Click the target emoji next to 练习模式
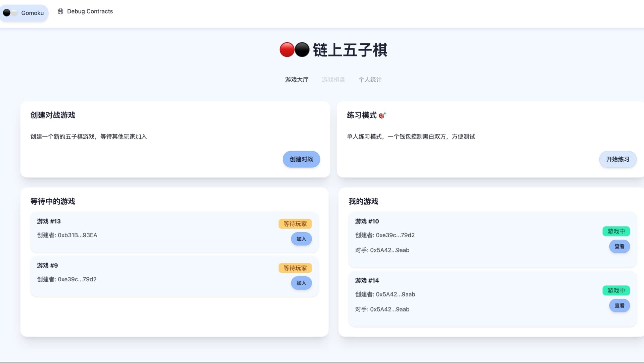The image size is (644, 363). click(382, 115)
